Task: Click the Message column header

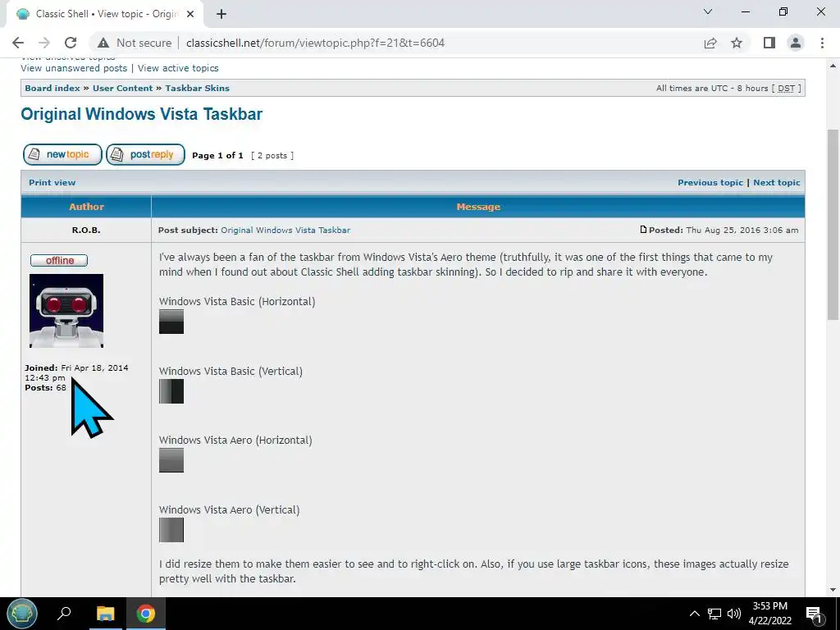Action: (478, 207)
